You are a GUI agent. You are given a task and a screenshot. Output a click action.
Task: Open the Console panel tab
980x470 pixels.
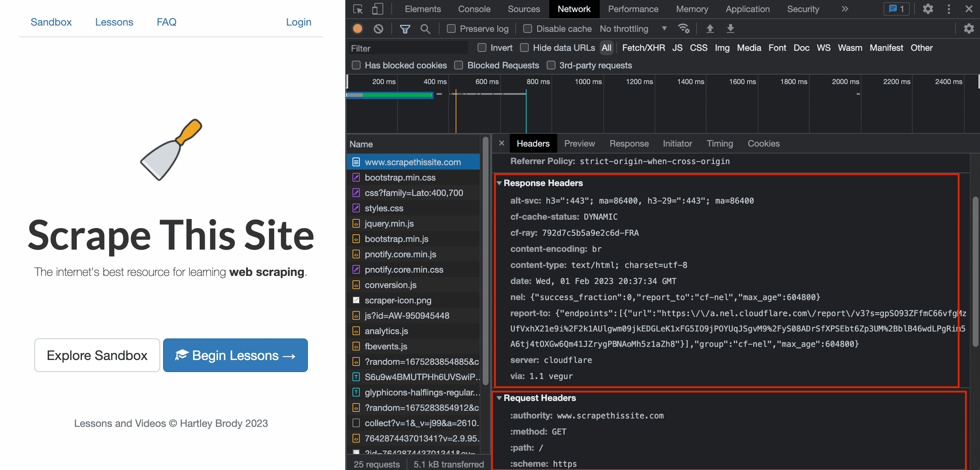pyautogui.click(x=474, y=9)
